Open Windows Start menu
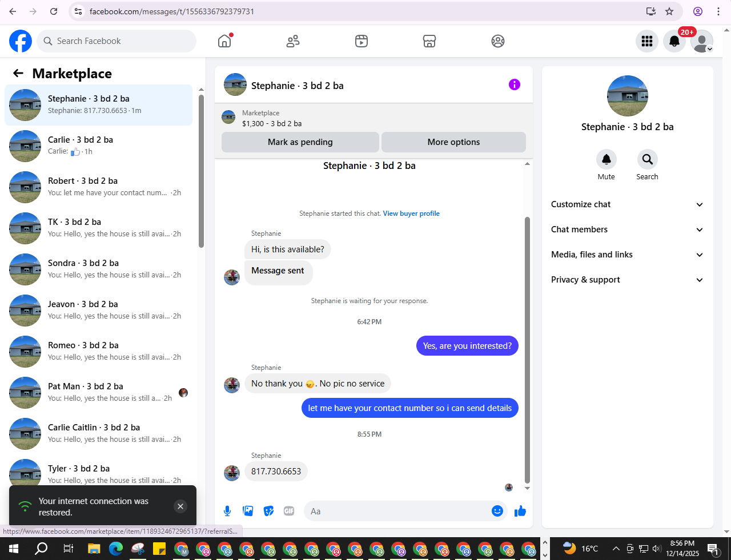The height and width of the screenshot is (560, 731). [14, 549]
